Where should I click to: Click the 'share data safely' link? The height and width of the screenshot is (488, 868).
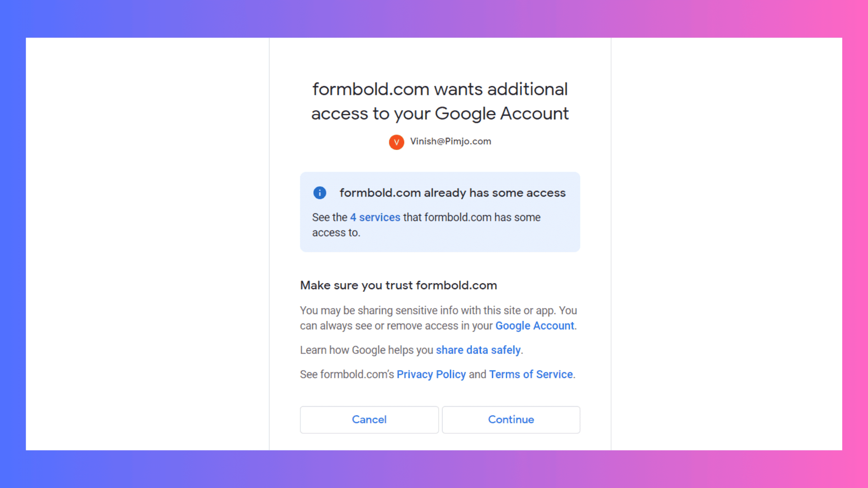pos(478,350)
